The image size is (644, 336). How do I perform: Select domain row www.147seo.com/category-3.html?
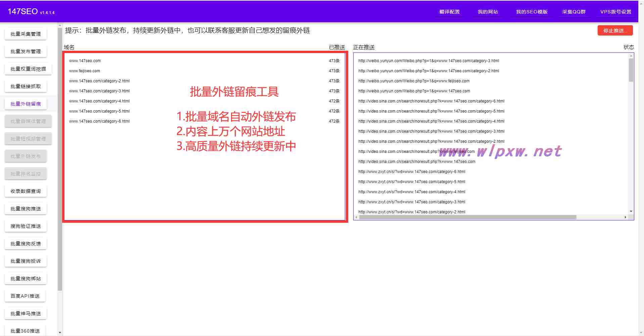204,91
